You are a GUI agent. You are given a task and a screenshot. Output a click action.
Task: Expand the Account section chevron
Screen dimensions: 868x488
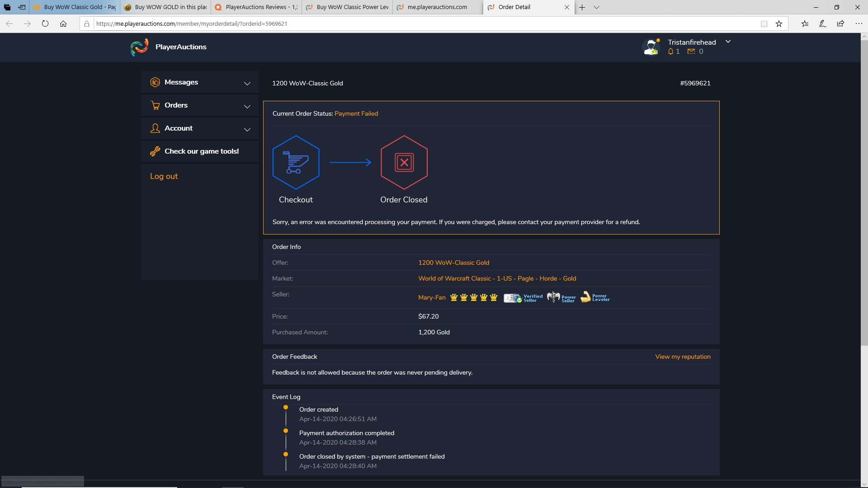(x=247, y=130)
